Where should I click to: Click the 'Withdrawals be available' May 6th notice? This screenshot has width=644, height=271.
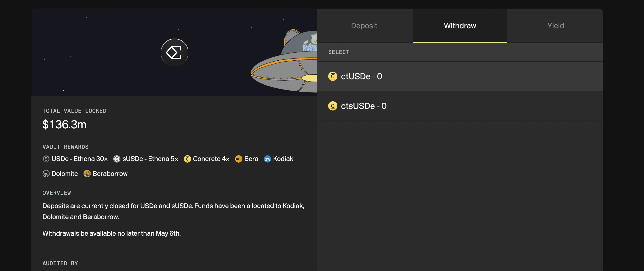111,234
